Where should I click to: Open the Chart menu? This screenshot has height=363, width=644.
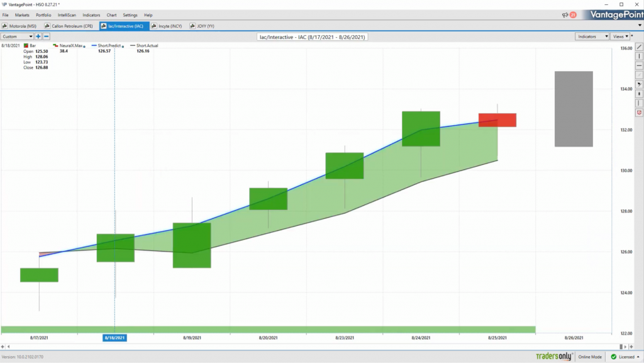111,15
